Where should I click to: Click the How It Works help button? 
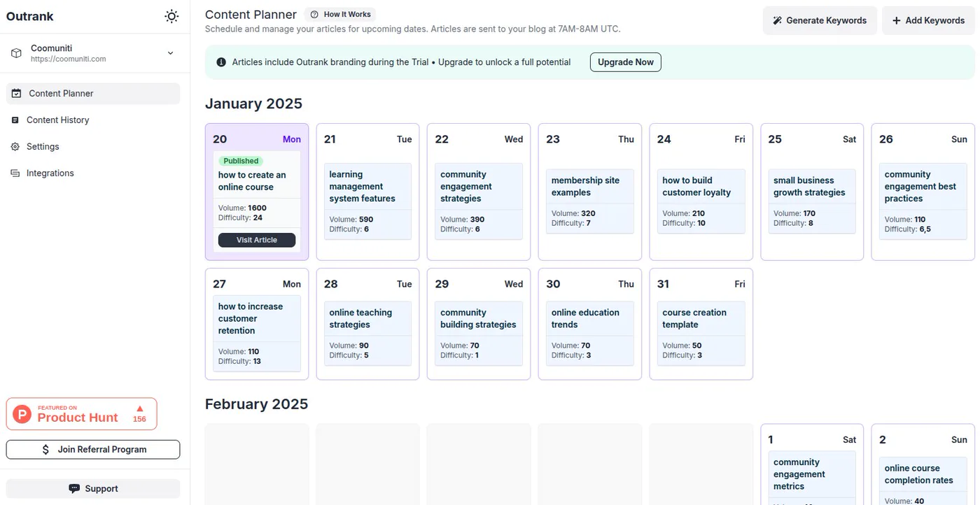pos(341,14)
